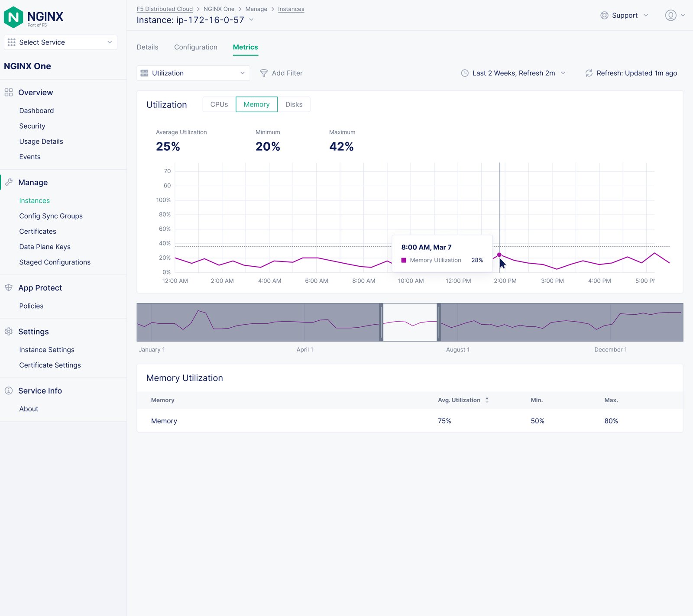Click the Manage wrench icon
The image size is (693, 616).
point(9,182)
